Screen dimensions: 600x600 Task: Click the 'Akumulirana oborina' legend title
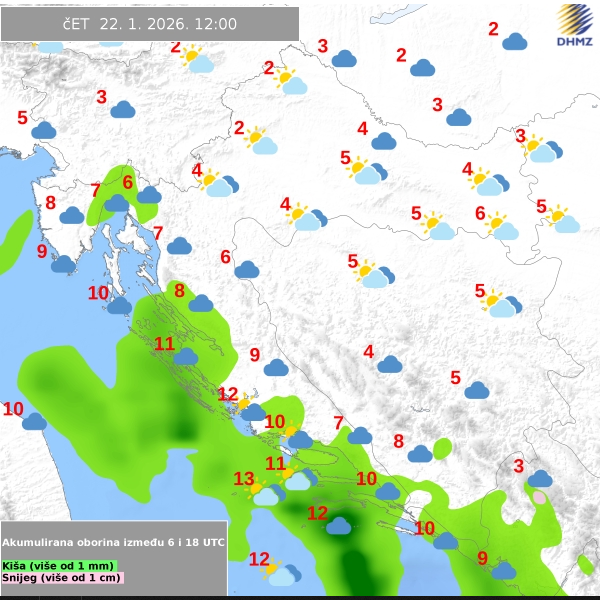[x=113, y=542]
